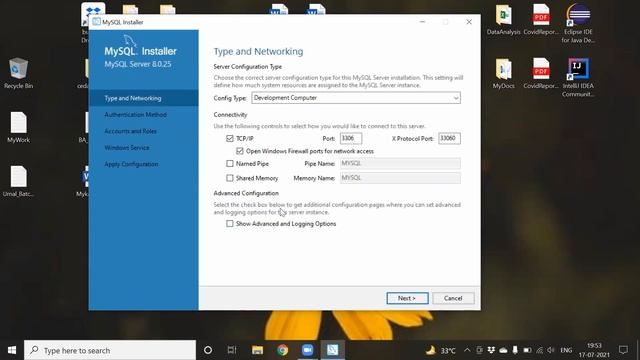The width and height of the screenshot is (640, 360).
Task: Open the MyDocs folder icon
Action: [503, 73]
